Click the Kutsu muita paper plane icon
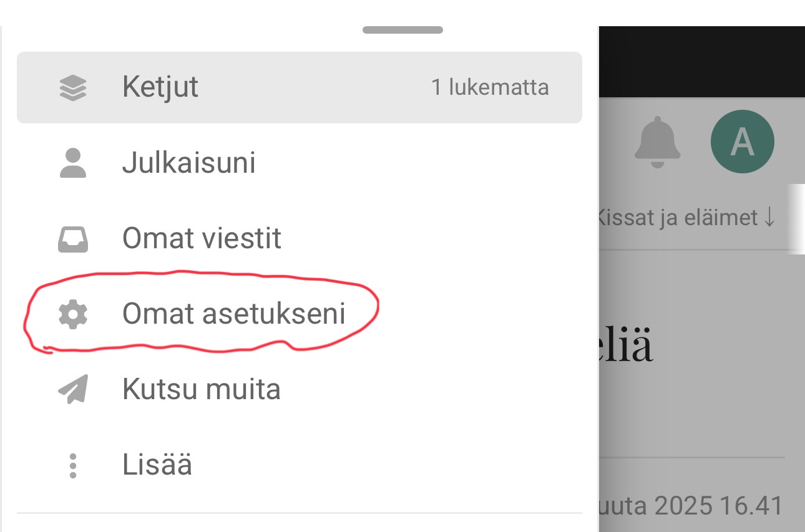Viewport: 805px width, 532px height. pos(73,390)
